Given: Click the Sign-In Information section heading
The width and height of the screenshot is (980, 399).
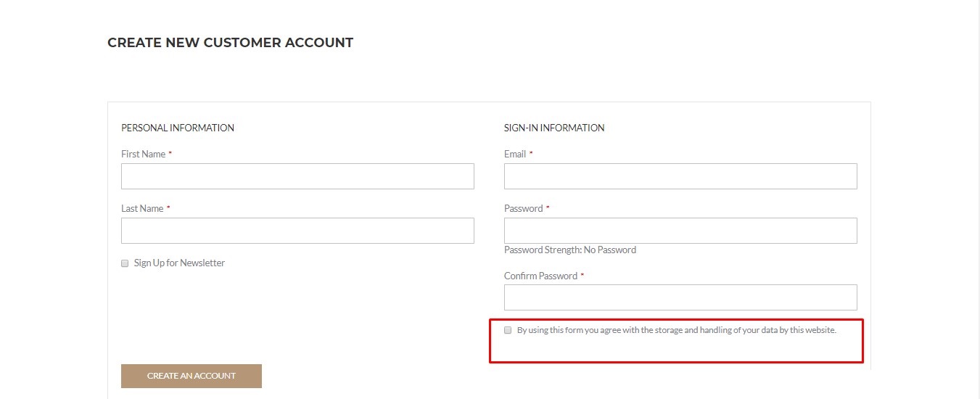Looking at the screenshot, I should tap(554, 128).
